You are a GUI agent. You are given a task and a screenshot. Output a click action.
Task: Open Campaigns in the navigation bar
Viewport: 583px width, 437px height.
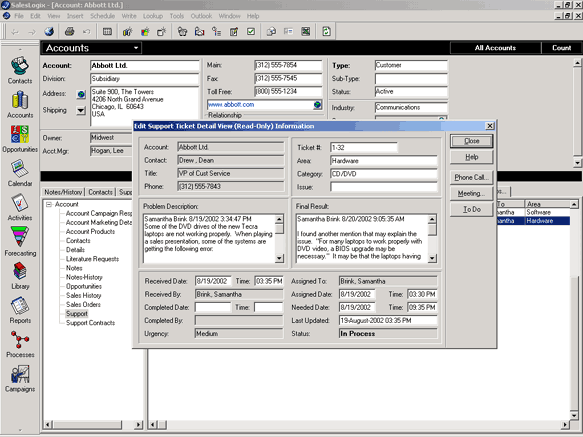tap(20, 379)
